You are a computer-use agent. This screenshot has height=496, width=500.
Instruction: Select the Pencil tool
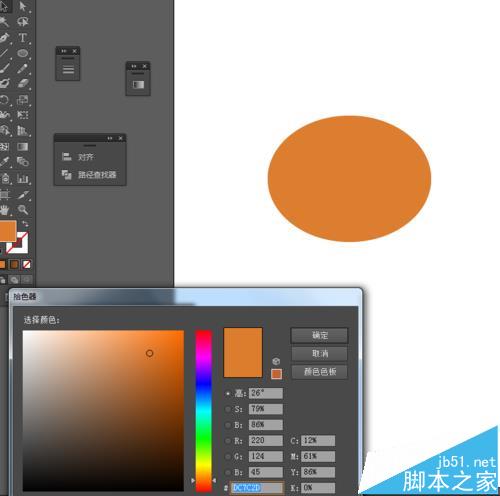[x=23, y=68]
